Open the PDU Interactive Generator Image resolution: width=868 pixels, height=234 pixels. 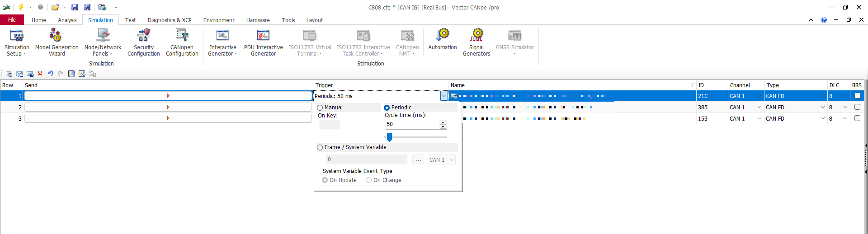coord(263,36)
